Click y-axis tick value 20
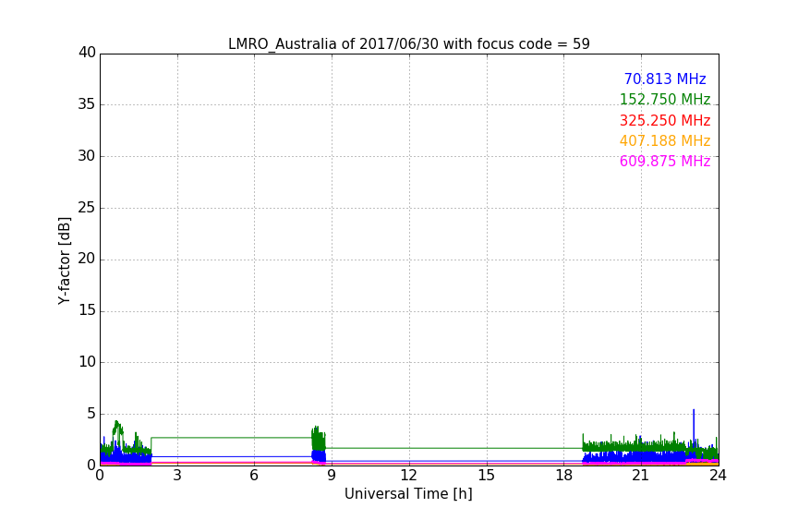 pyautogui.click(x=87, y=260)
